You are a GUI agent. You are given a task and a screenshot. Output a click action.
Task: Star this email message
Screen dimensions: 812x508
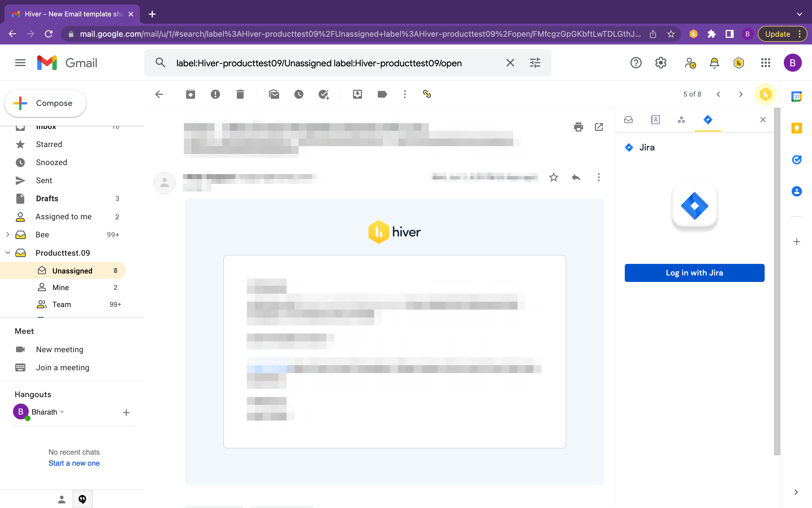[x=554, y=177]
